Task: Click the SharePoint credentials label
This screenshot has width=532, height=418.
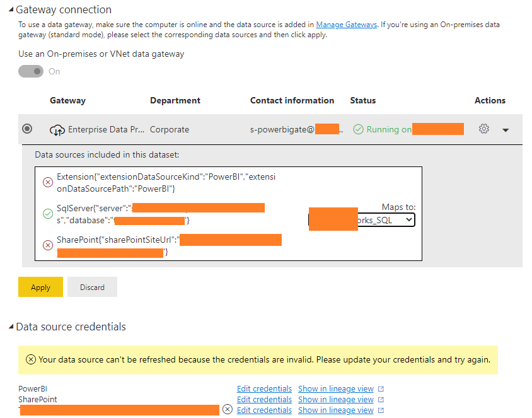Action: [x=38, y=399]
